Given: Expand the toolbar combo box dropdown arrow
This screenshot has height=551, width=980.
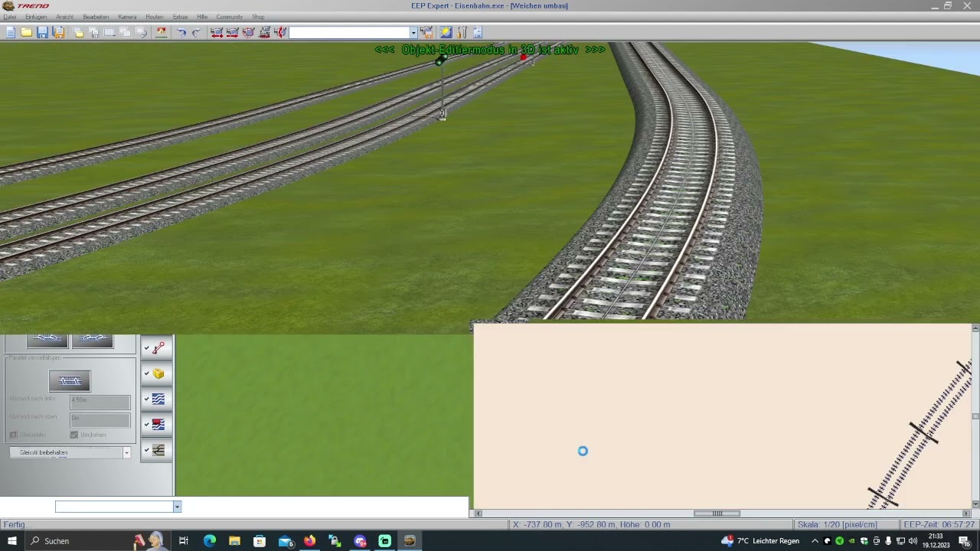Looking at the screenshot, I should click(x=413, y=33).
